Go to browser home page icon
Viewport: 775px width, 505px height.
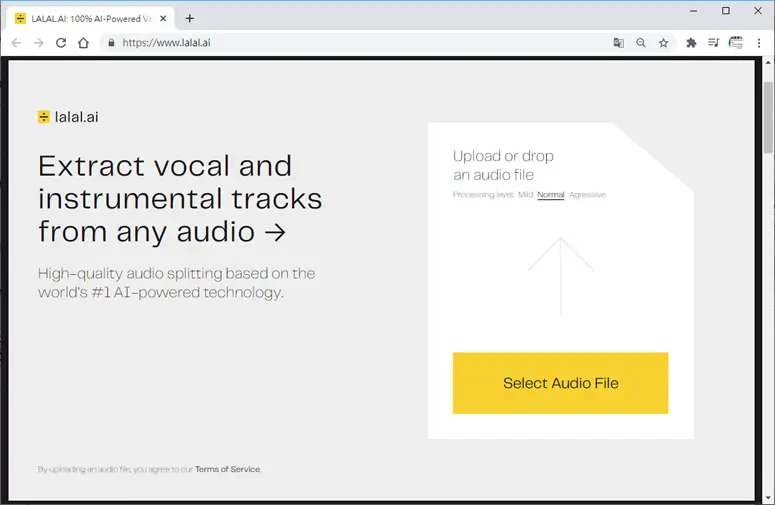[84, 43]
